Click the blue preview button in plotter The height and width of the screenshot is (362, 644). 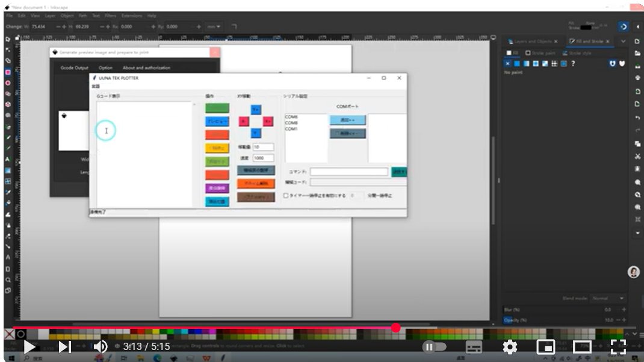coord(217,122)
